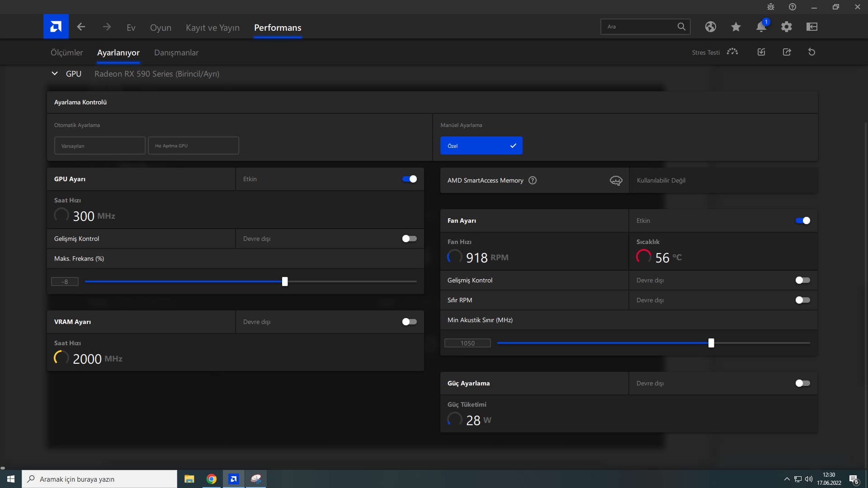Enable the VRAM Ayarı toggle
Image resolution: width=868 pixels, height=488 pixels.
tap(410, 322)
